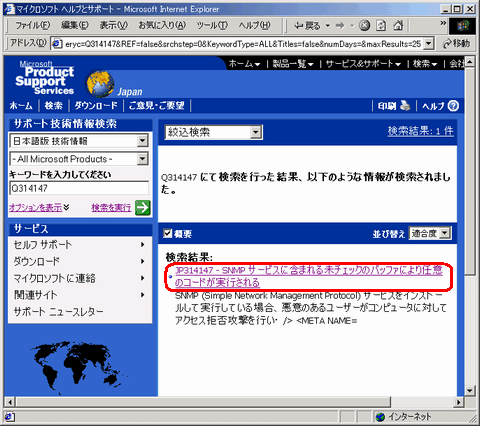Click the IE Refresh toolbar icon
Screen dimensions: 480x426
click(x=381, y=25)
